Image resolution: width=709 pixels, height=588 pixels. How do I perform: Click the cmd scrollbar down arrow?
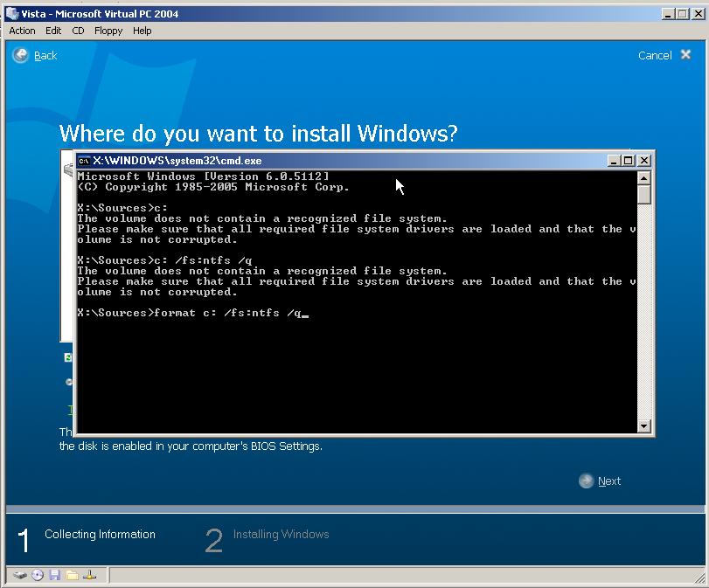pos(644,425)
